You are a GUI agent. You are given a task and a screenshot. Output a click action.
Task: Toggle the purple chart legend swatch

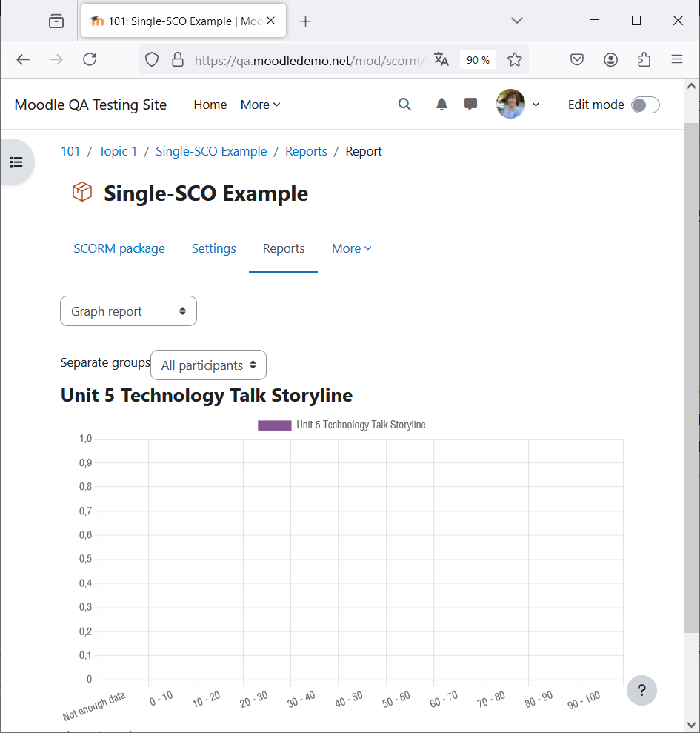[x=275, y=425]
